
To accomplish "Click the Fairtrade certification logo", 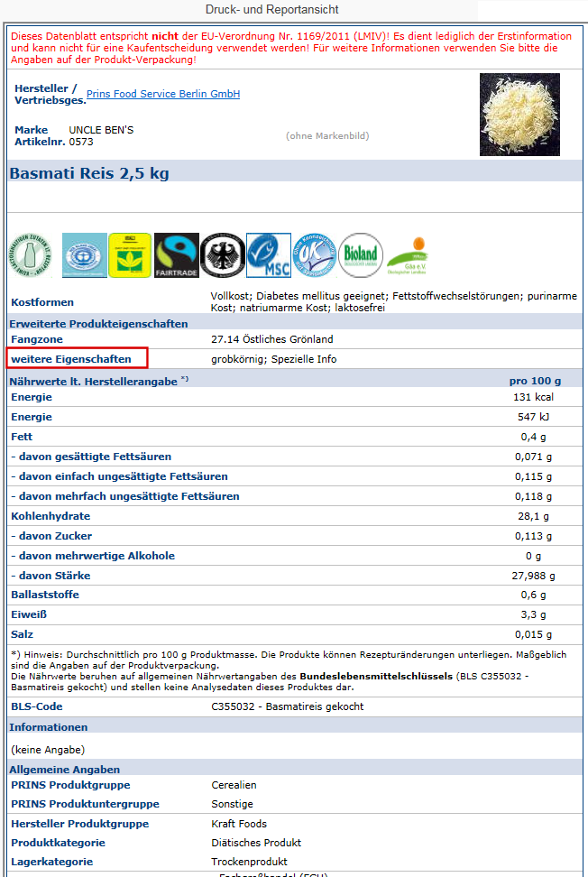I will click(x=177, y=255).
